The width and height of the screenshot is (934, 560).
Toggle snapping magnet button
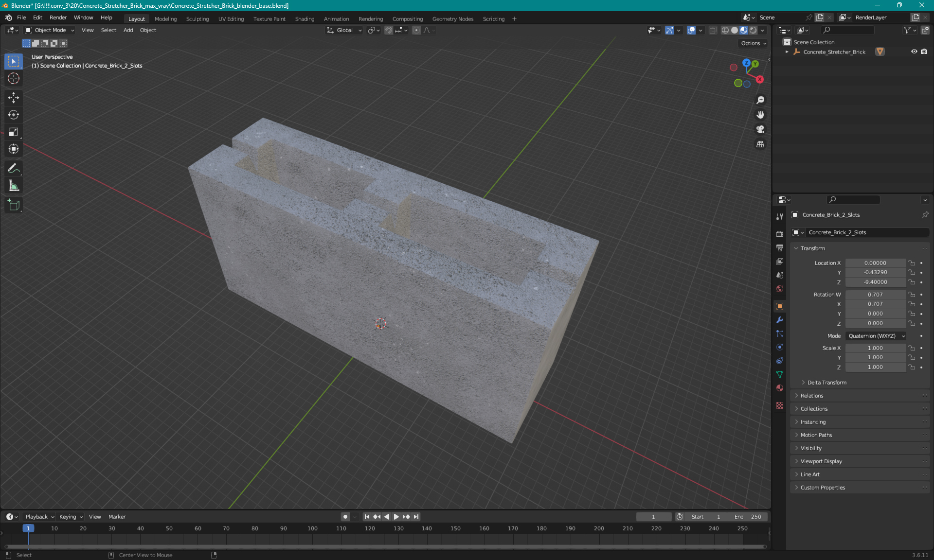tap(389, 30)
